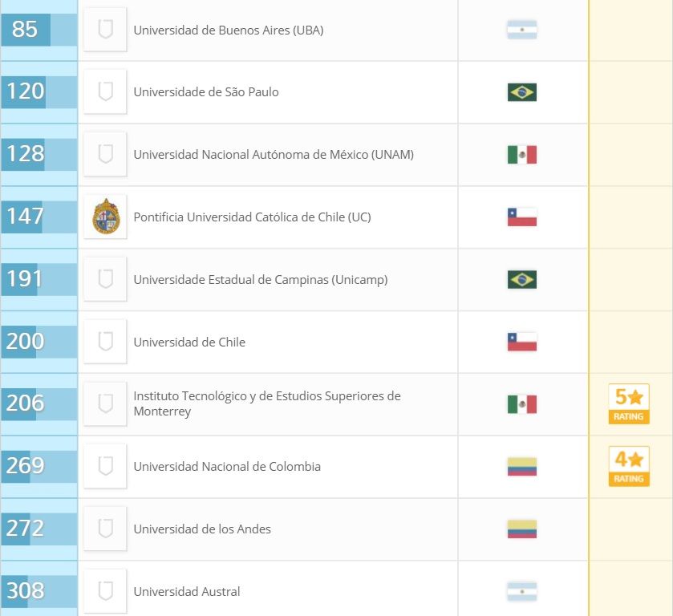Click the rank 147 number cell
The height and width of the screenshot is (616, 673).
26,217
